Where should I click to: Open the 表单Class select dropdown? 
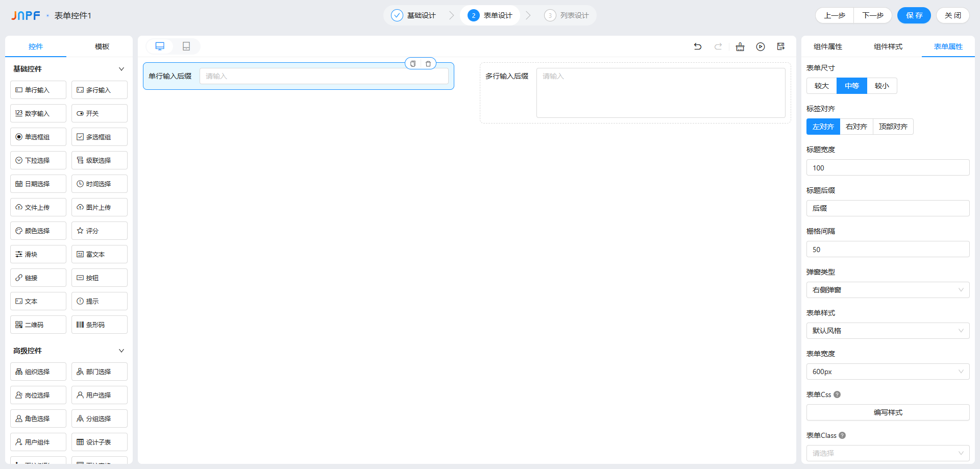click(x=888, y=453)
